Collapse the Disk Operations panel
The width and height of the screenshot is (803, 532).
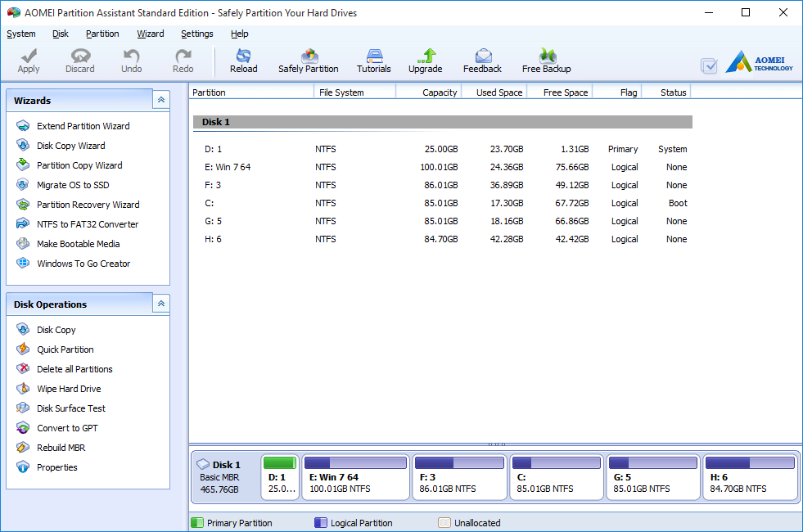pyautogui.click(x=161, y=304)
